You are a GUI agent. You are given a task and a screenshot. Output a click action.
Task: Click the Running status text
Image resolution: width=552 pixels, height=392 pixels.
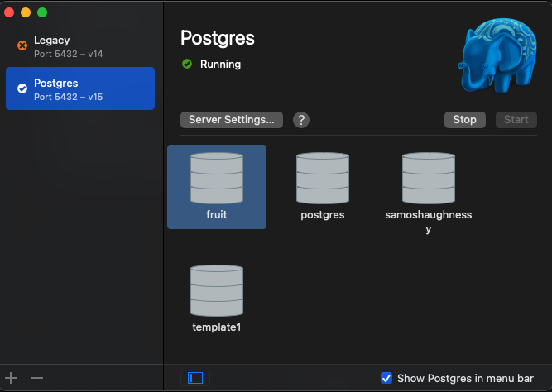click(220, 64)
